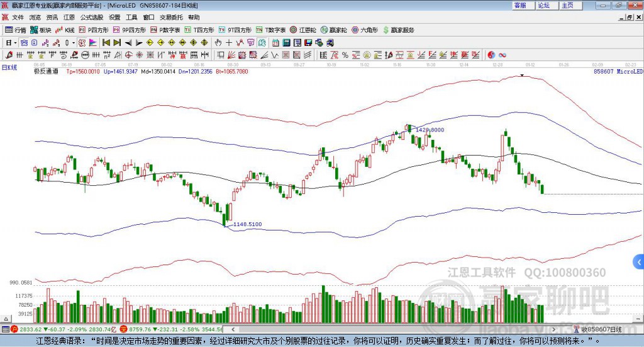Switch to the K线 chart view
The height and width of the screenshot is (347, 644).
pyautogui.click(x=65, y=30)
